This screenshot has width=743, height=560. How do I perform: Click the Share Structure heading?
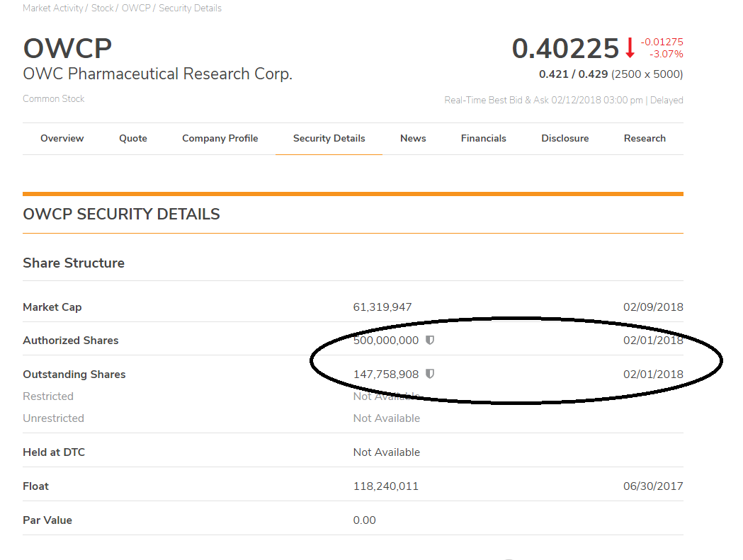(x=74, y=263)
